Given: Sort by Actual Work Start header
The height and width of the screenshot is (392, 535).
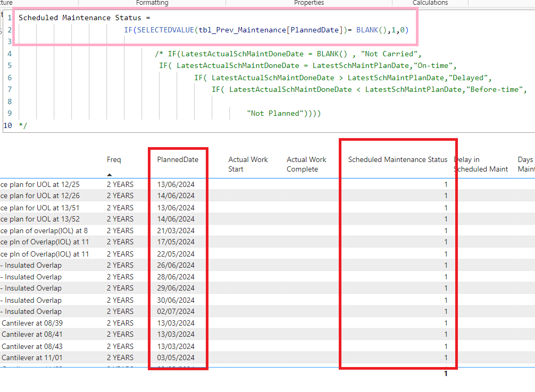Looking at the screenshot, I should [248, 164].
